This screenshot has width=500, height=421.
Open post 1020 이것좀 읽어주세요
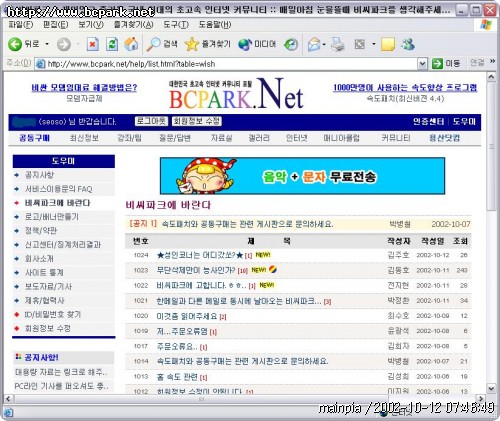187,316
